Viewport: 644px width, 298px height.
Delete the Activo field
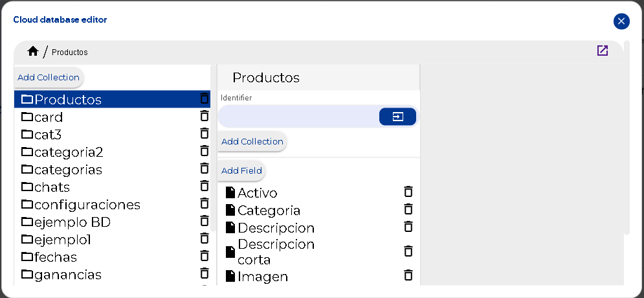tap(408, 192)
